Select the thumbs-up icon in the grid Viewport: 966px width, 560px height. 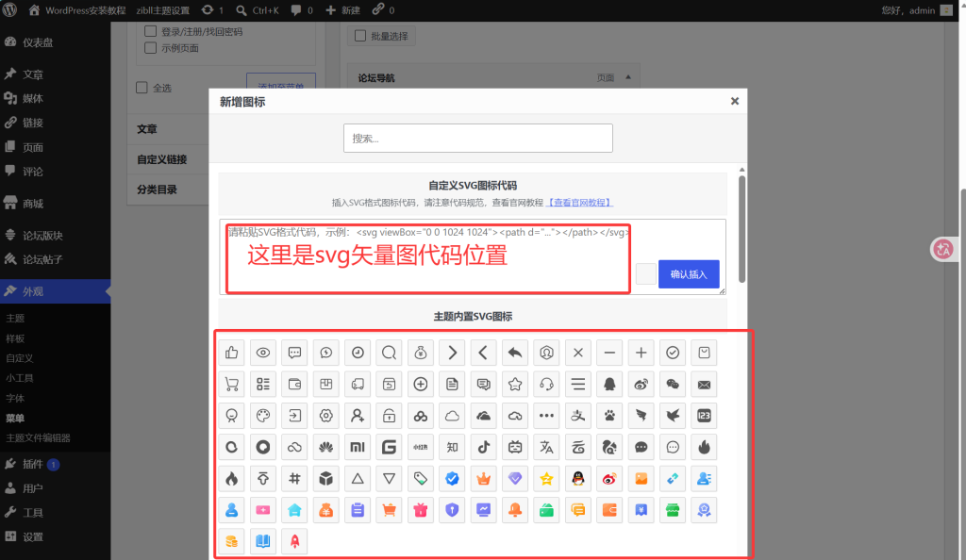coord(232,353)
